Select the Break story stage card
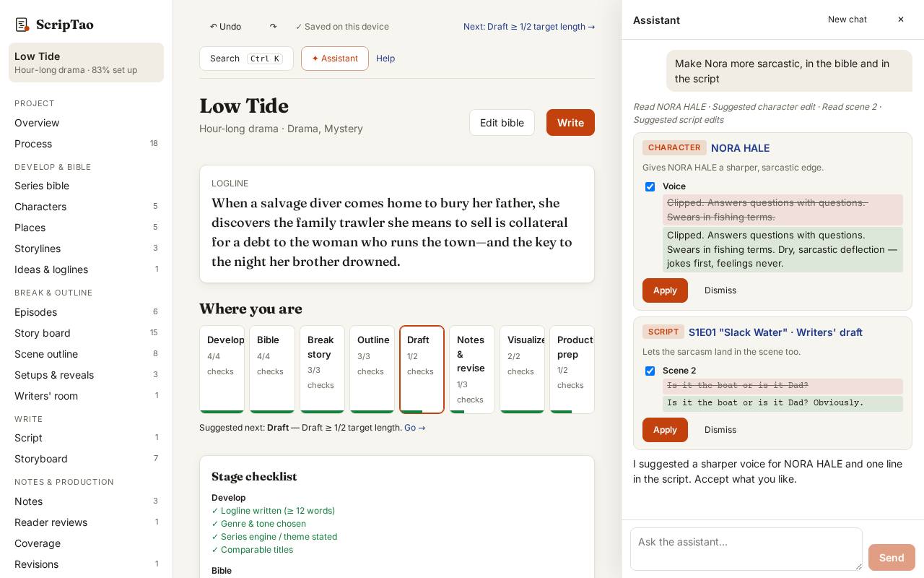Screen dimensions: 924x578 tap(322, 369)
